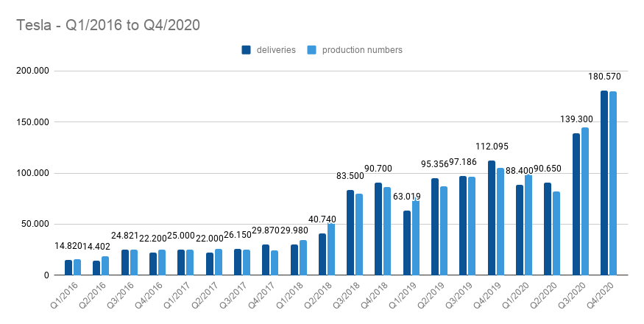This screenshot has width=644, height=324.
Task: Click the Q3/2016 x-axis label
Action: point(121,295)
